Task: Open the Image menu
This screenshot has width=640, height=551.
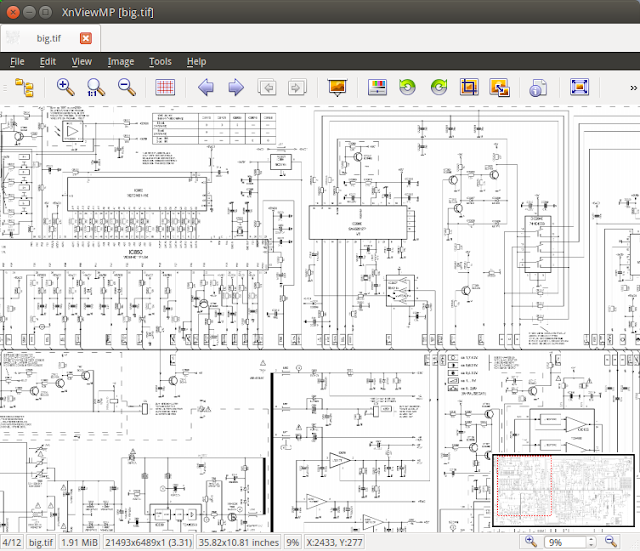Action: [x=121, y=62]
